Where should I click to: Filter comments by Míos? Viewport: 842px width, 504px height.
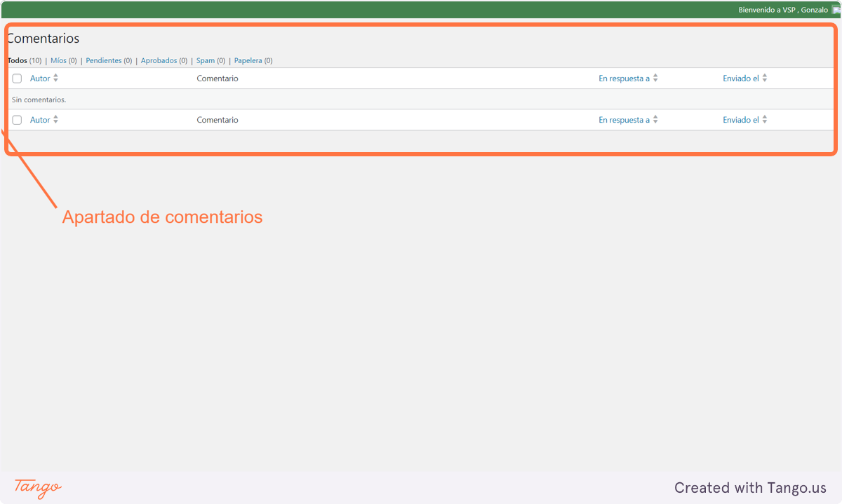[64, 61]
